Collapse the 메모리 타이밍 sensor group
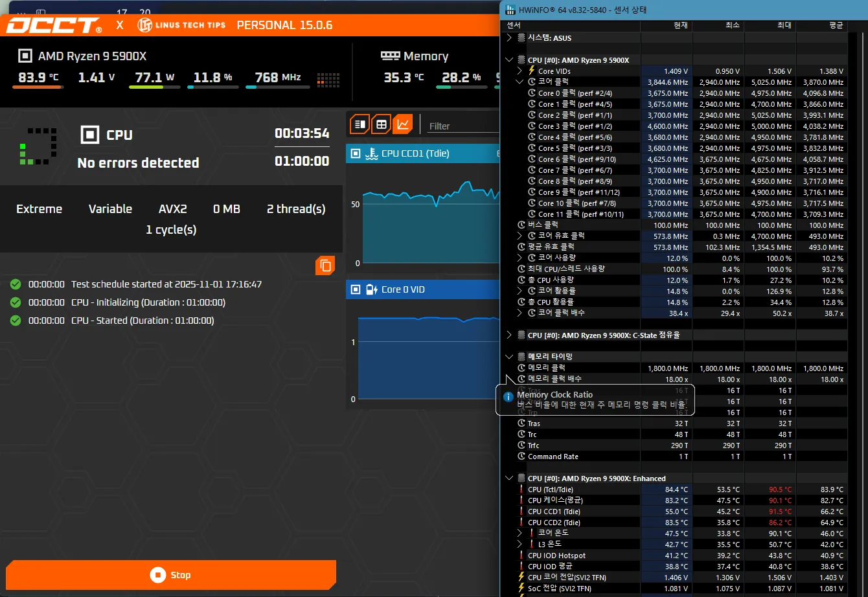868x597 pixels. coord(509,357)
